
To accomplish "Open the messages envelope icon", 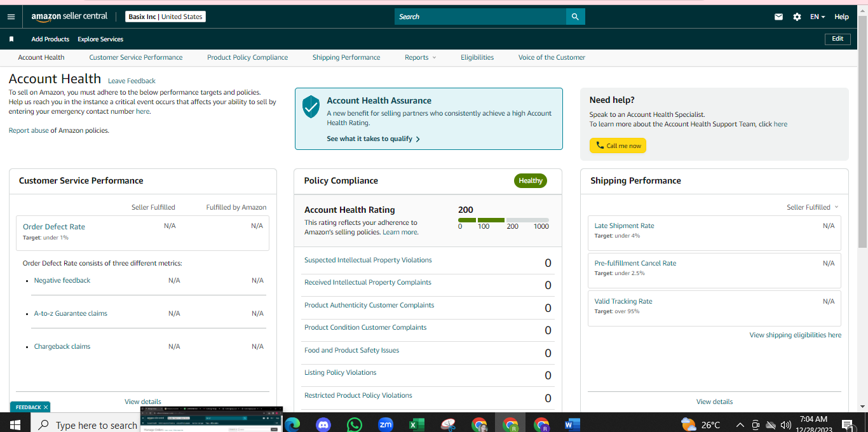I will click(x=778, y=17).
